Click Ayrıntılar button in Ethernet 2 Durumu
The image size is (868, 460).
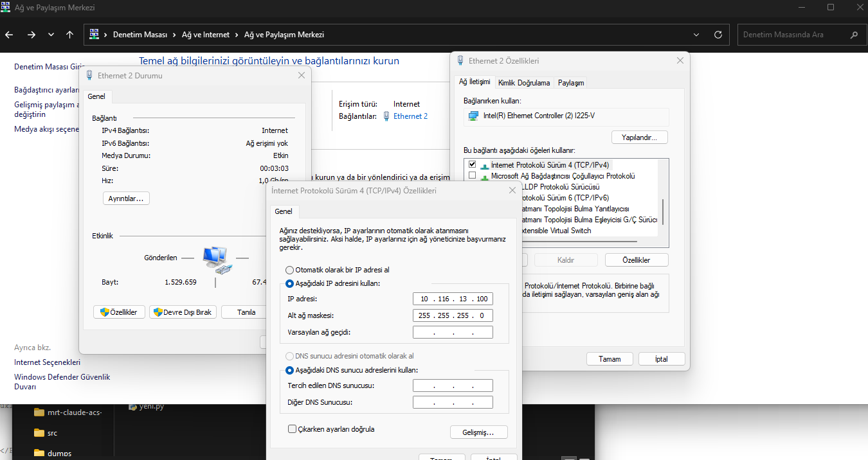[126, 199]
